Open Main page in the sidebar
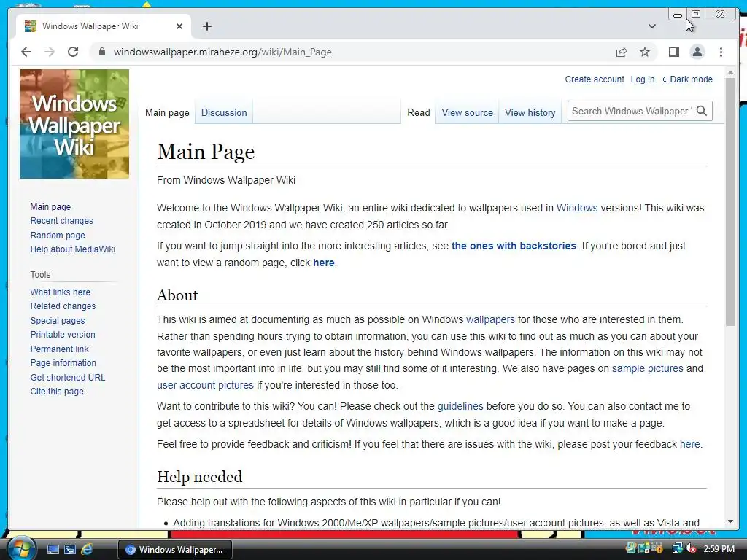This screenshot has height=560, width=747. click(x=50, y=206)
